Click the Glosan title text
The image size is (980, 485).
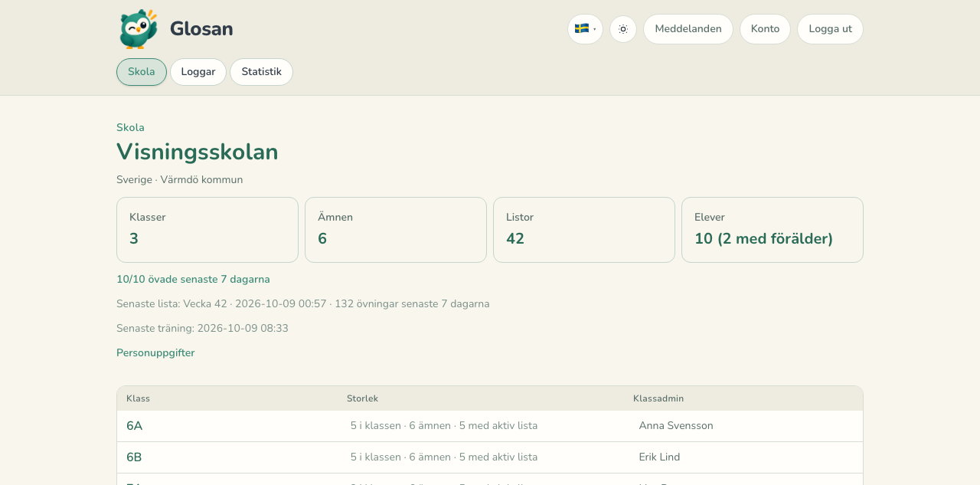click(x=201, y=29)
